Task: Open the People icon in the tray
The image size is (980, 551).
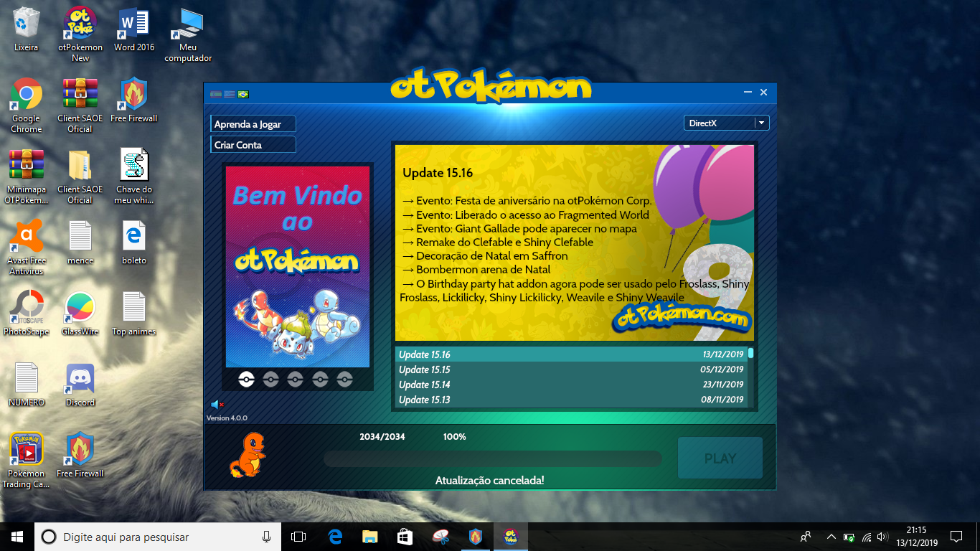Action: click(x=806, y=537)
